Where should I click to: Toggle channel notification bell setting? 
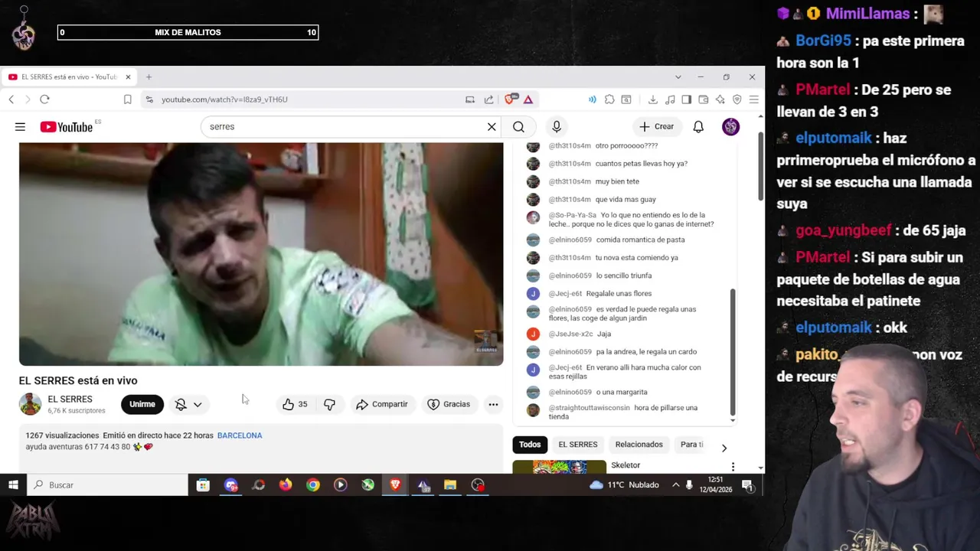coord(181,404)
